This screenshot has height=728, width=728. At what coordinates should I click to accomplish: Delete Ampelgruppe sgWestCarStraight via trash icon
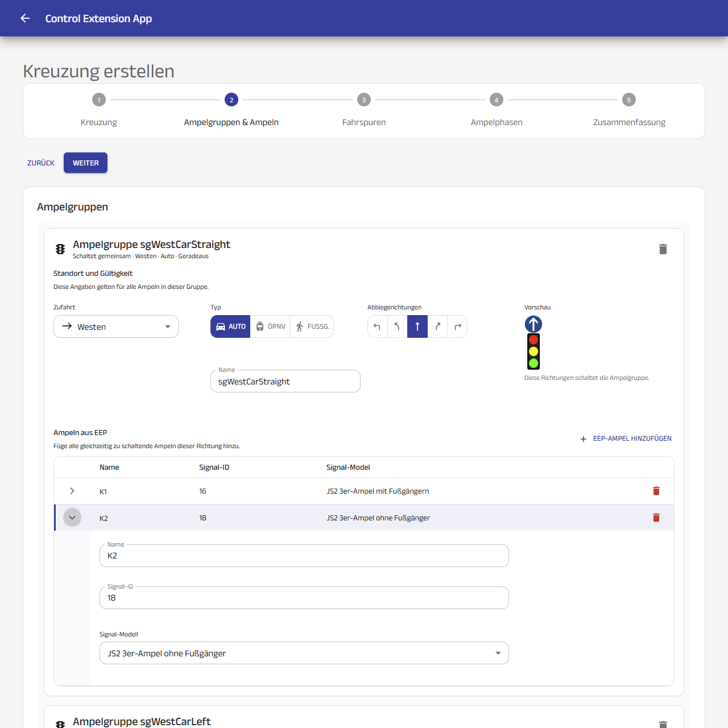pyautogui.click(x=663, y=249)
